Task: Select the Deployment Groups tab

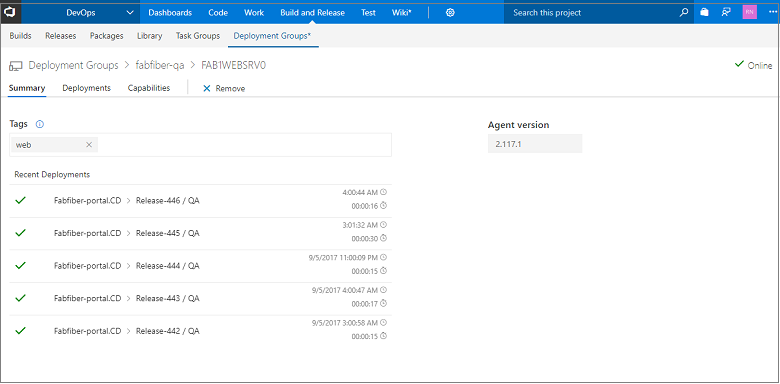Action: coord(272,36)
